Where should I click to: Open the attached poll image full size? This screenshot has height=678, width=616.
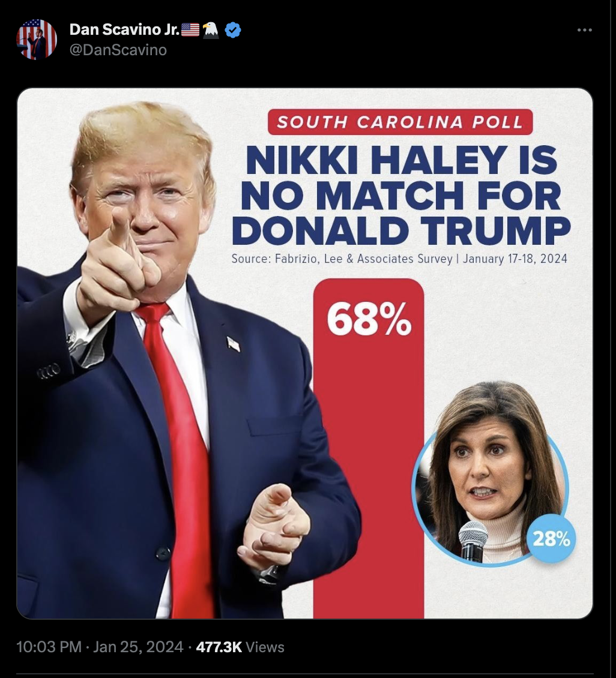pyautogui.click(x=304, y=353)
